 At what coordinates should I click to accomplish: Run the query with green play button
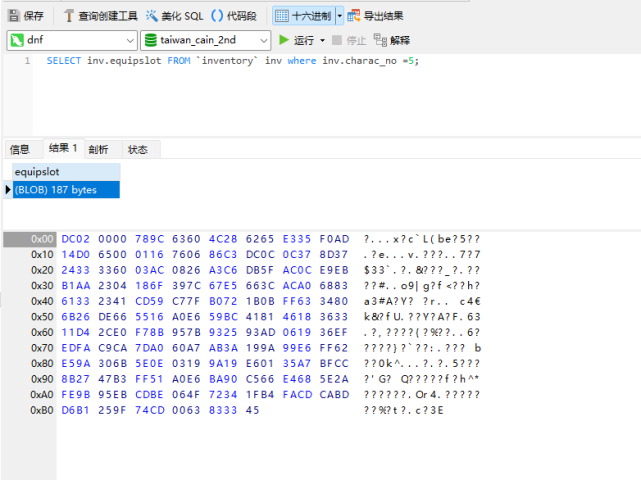[283, 40]
